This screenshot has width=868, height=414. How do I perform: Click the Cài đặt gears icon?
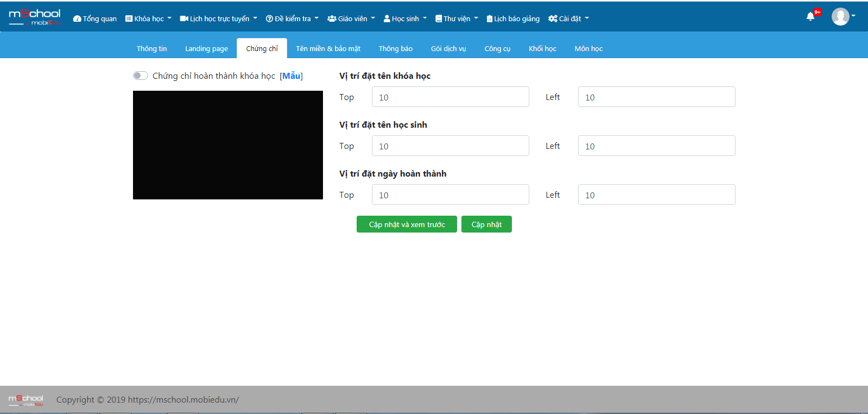(x=553, y=18)
